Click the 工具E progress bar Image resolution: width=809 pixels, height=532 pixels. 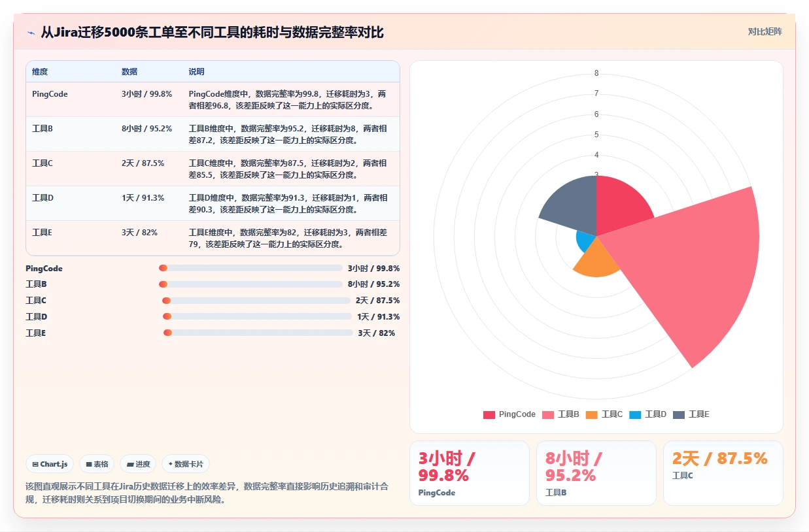[258, 333]
